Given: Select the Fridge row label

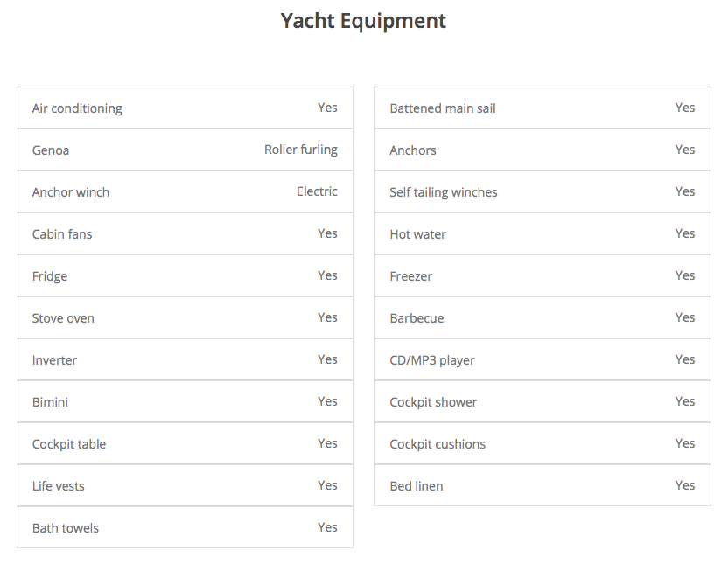Looking at the screenshot, I should click(x=50, y=276).
